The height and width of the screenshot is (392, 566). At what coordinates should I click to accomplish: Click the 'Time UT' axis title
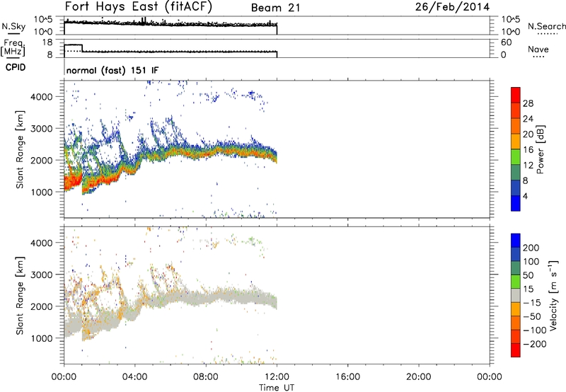pyautogui.click(x=277, y=388)
